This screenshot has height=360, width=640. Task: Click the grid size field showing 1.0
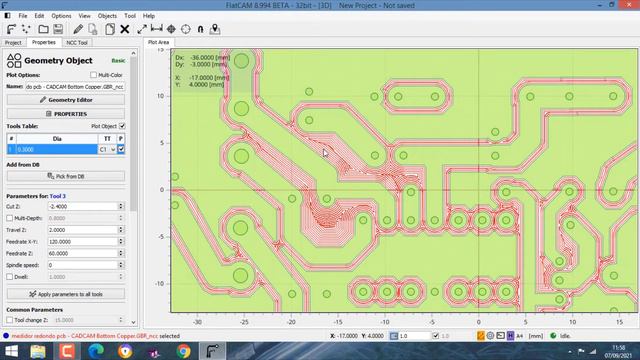(414, 336)
